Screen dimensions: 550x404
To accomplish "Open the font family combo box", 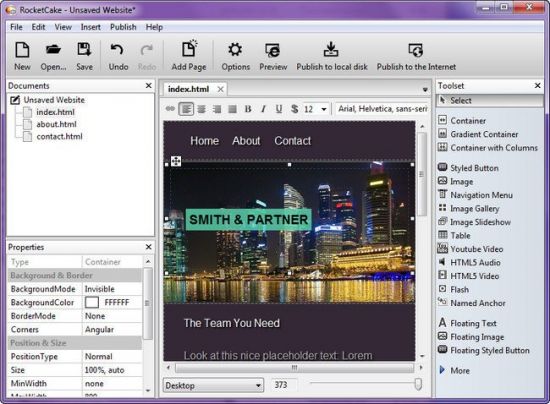I will point(382,109).
